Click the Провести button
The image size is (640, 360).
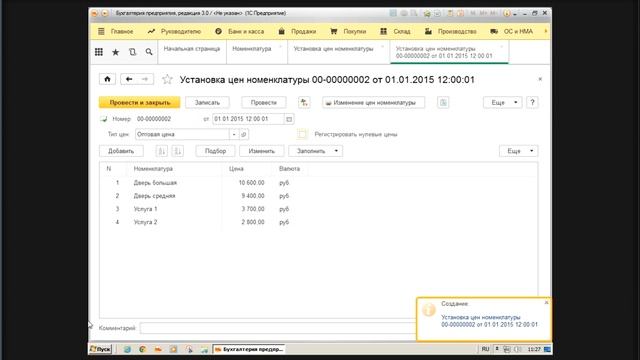coord(264,102)
